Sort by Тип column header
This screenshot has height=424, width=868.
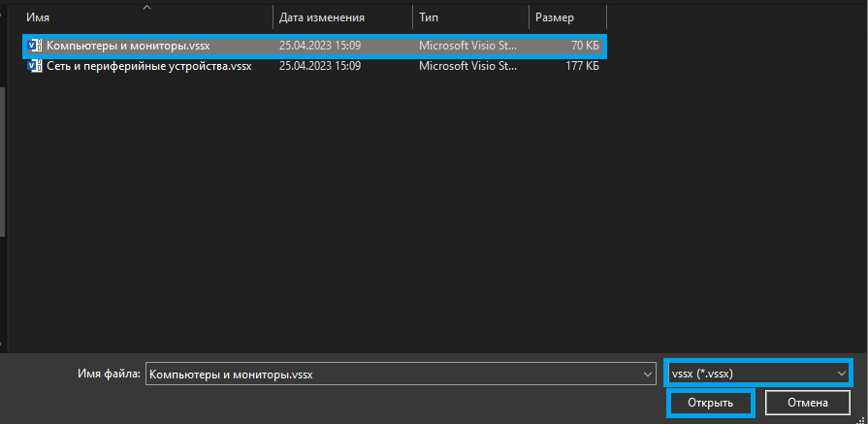470,17
